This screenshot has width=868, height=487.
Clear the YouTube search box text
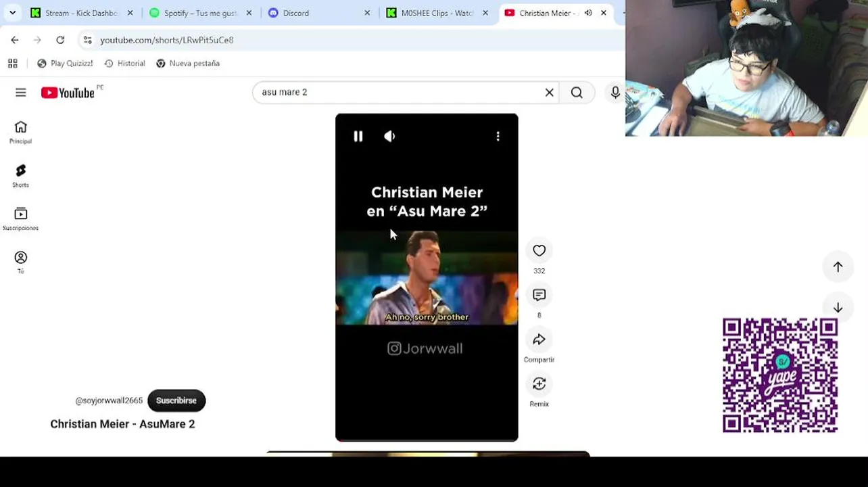550,93
